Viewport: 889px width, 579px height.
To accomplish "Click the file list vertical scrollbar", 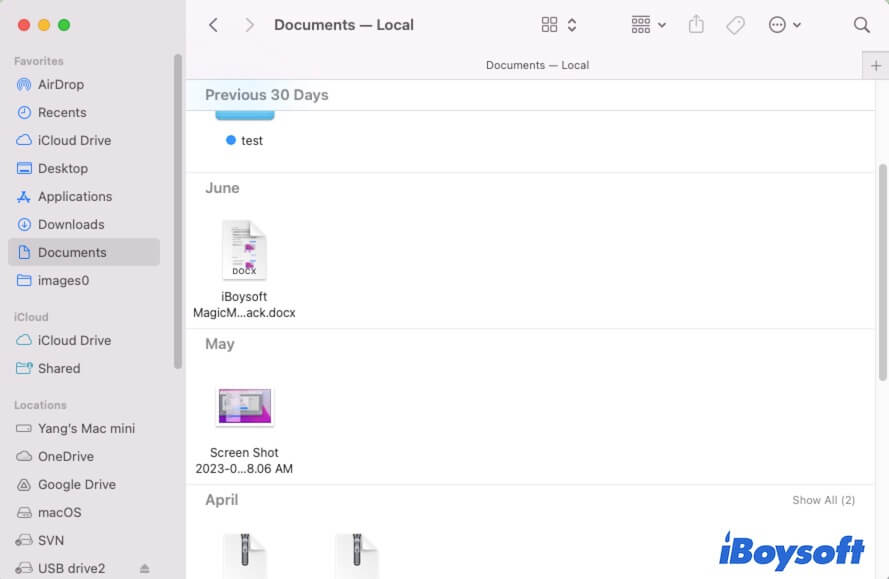I will 881,270.
